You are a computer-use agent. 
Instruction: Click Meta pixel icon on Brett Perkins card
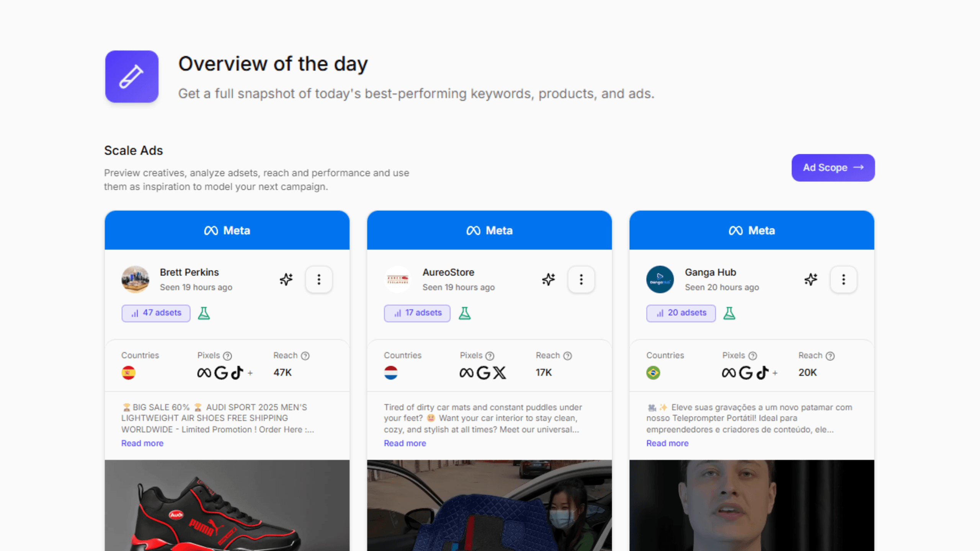[x=204, y=373]
